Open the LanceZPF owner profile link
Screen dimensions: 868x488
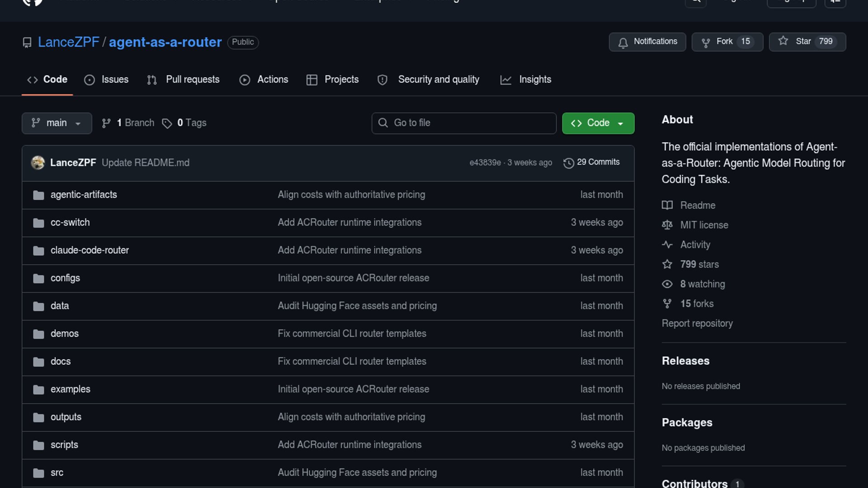pyautogui.click(x=68, y=42)
